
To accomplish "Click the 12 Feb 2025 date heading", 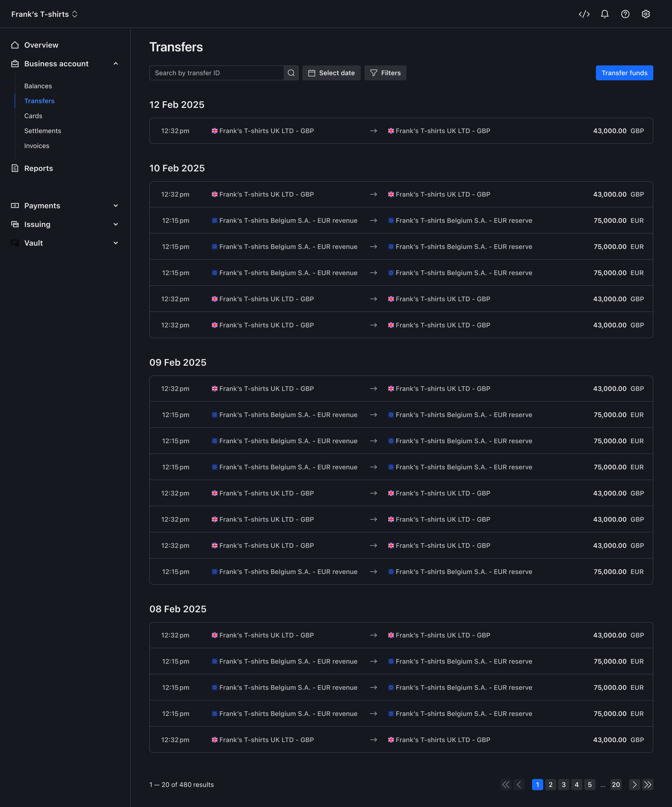I will (x=177, y=105).
